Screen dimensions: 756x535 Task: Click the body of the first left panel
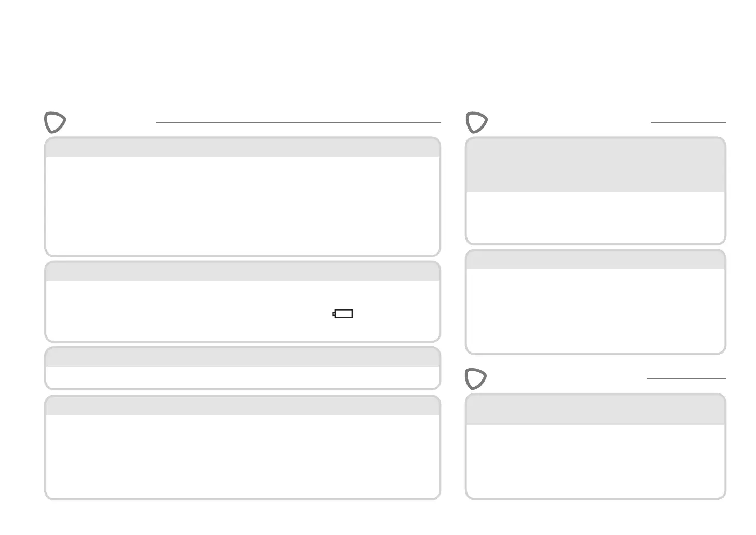tap(242, 205)
